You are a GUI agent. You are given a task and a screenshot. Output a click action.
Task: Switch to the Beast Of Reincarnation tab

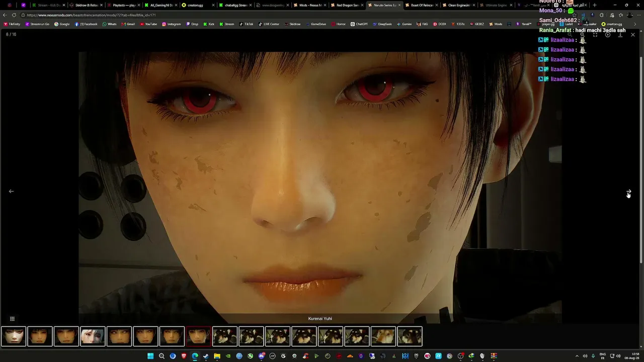point(421,5)
